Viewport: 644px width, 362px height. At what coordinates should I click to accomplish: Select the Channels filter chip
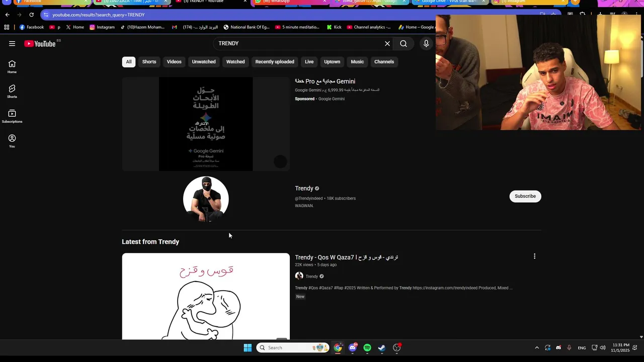[384, 62]
